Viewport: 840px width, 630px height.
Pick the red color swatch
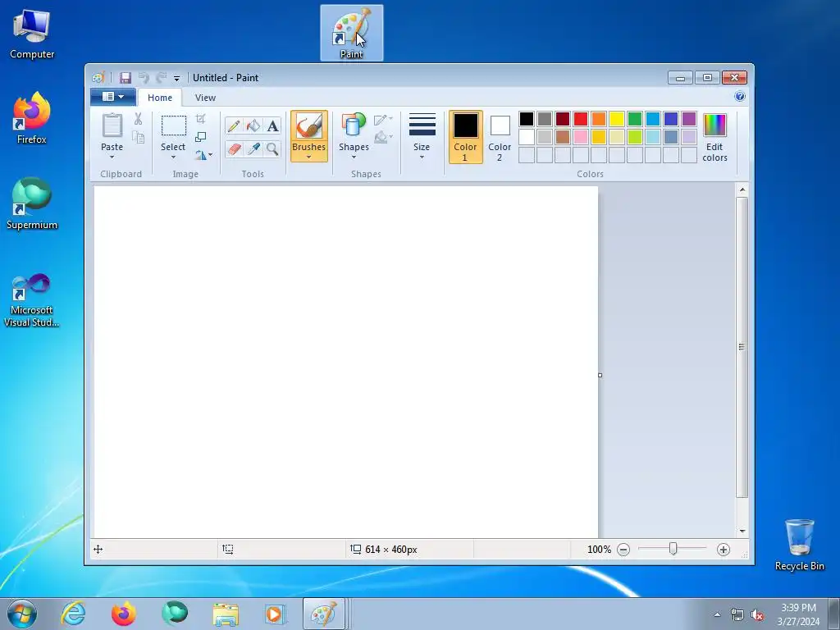[581, 119]
